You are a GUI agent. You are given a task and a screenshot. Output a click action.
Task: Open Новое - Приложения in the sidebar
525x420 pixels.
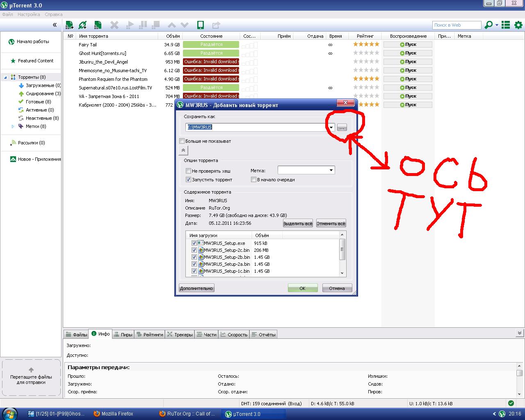tap(35, 159)
